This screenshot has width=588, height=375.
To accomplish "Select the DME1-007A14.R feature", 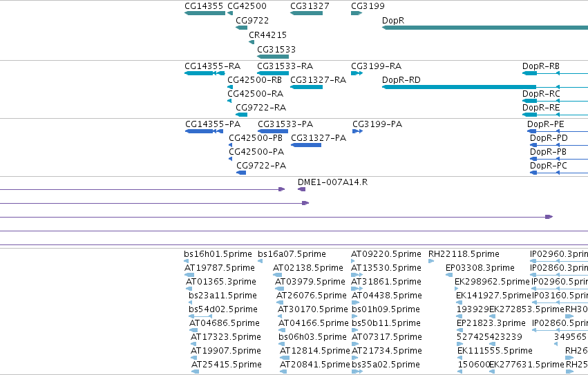I will [301, 189].
